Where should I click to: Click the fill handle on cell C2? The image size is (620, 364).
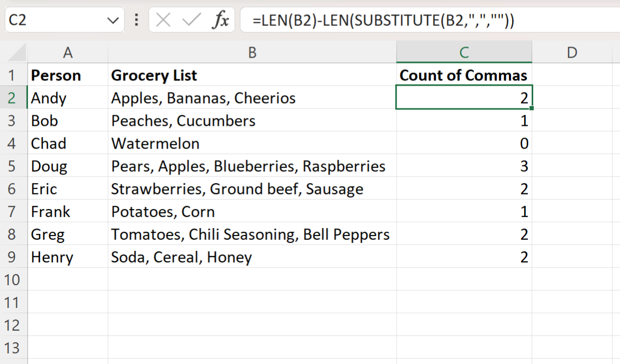click(531, 107)
